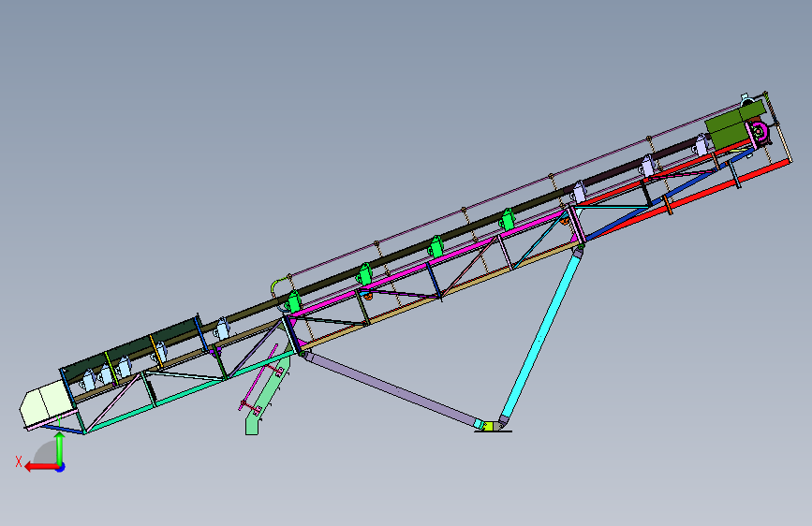Image resolution: width=812 pixels, height=526 pixels.
Task: Click the red X axis arrow of triad
Action: pos(40,467)
